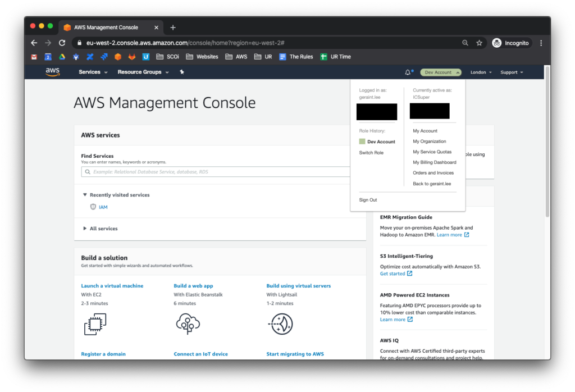
Task: Click Connect an IoT device link
Action: [x=200, y=354]
